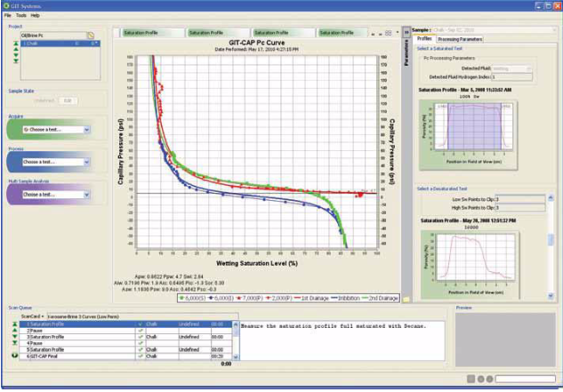Viewport: 563px width, 392px height.
Task: Open the ScanCard dropdown
Action: click(x=32, y=316)
